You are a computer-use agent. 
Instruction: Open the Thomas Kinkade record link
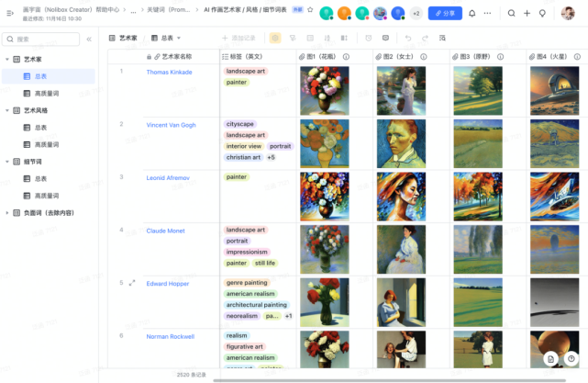(x=169, y=72)
